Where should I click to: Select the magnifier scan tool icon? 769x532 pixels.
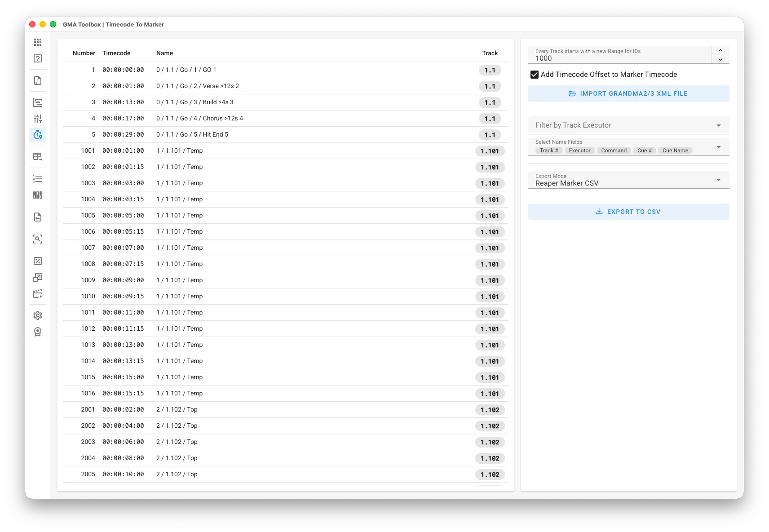pyautogui.click(x=38, y=239)
